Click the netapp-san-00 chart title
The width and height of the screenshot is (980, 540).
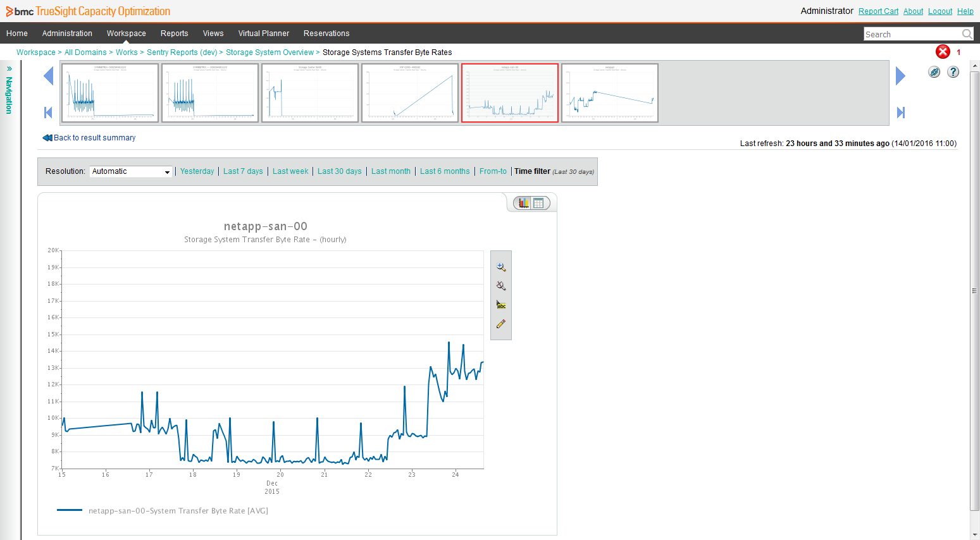click(x=266, y=226)
